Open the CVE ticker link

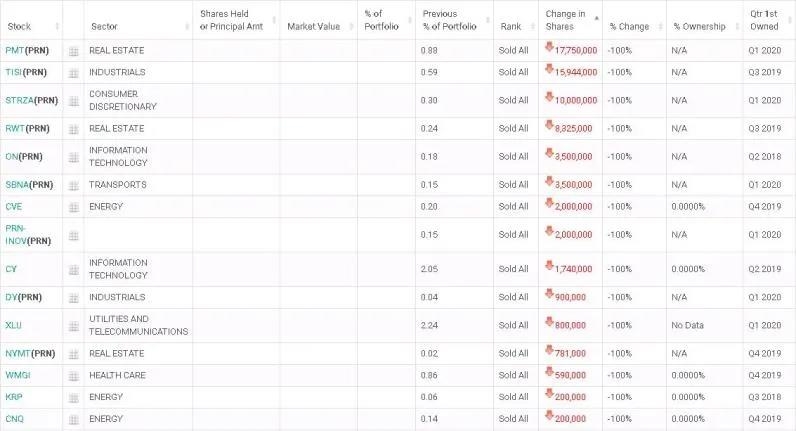click(13, 206)
